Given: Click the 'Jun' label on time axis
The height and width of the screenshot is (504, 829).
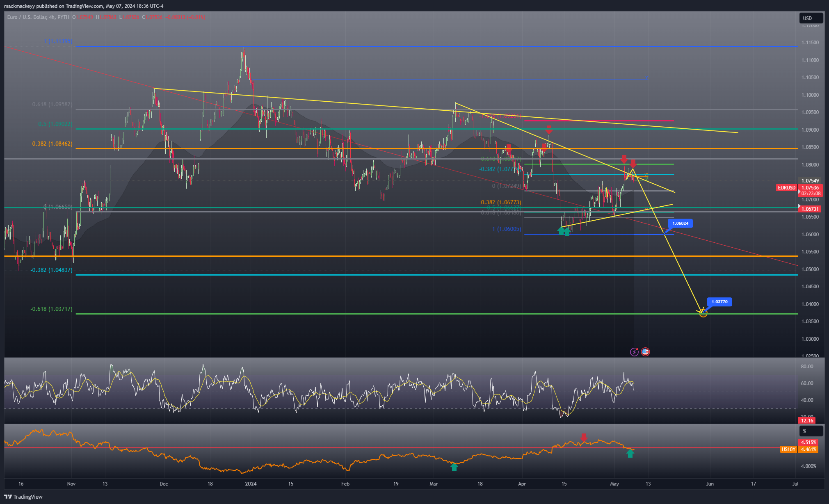Looking at the screenshot, I should coord(710,484).
